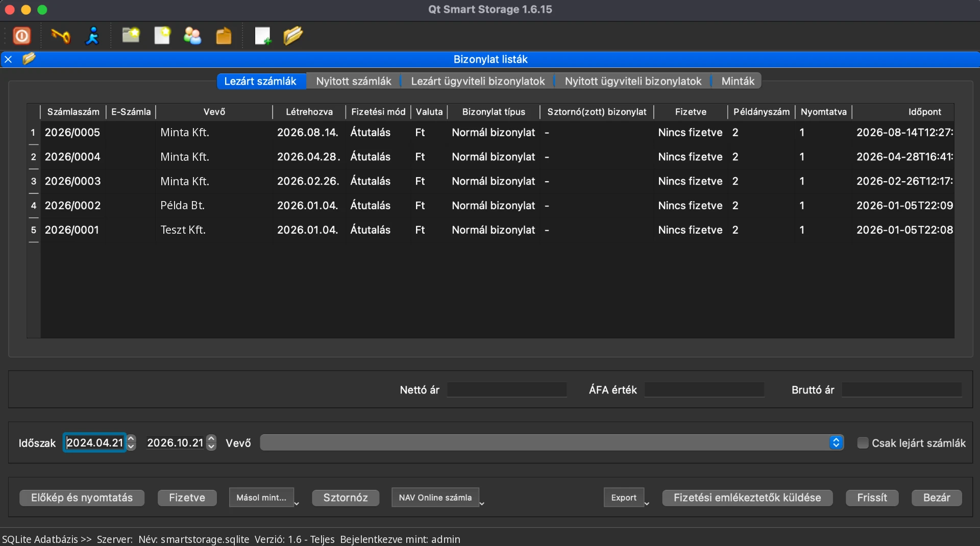Click the Létrehozva column header
The width and height of the screenshot is (980, 546).
click(x=309, y=112)
